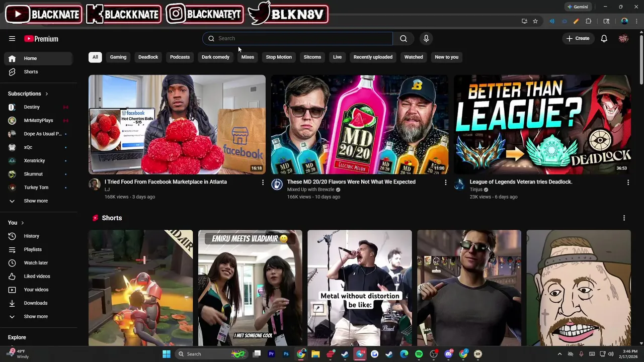Viewport: 644px width, 362px height.
Task: Select the Recently uploaded filter chip
Action: tap(373, 57)
